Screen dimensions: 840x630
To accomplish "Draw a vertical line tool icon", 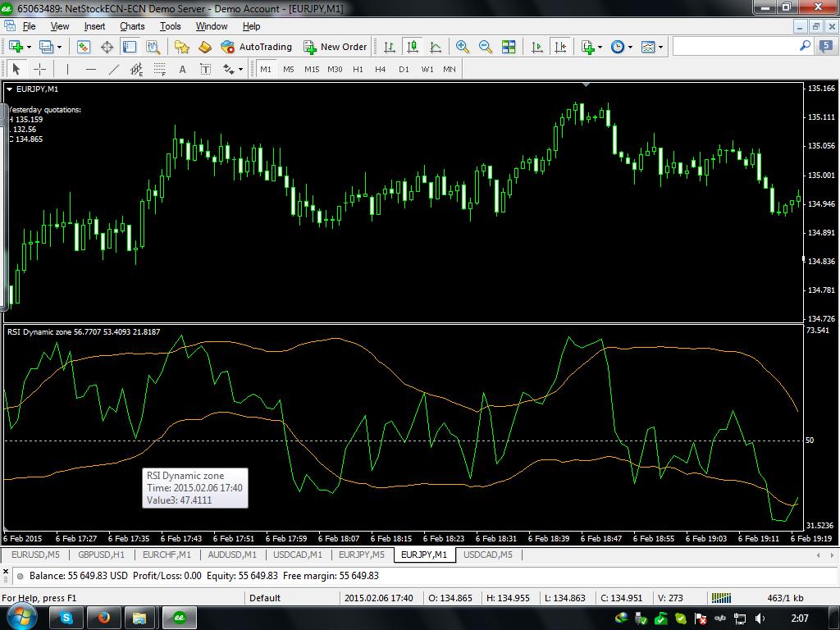I will pos(67,69).
